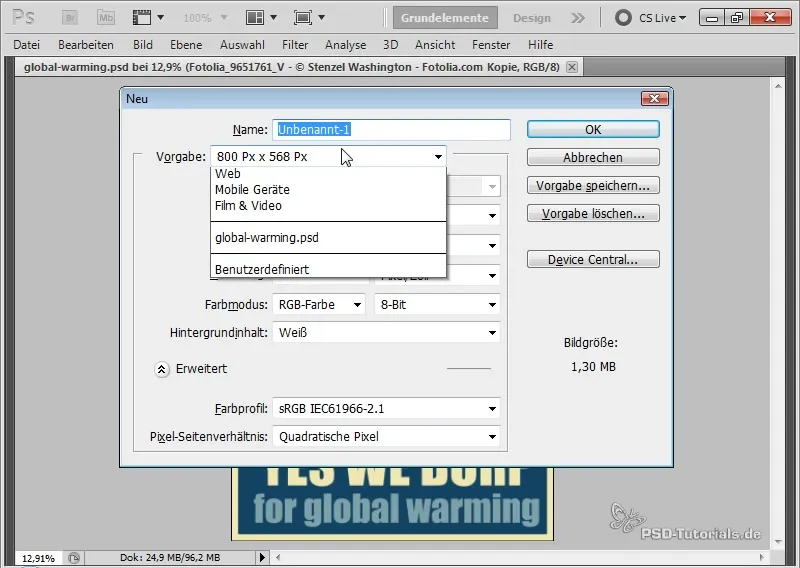Click the Photoshop Ps logo icon
Screen dimensions: 800x568
coord(23,17)
